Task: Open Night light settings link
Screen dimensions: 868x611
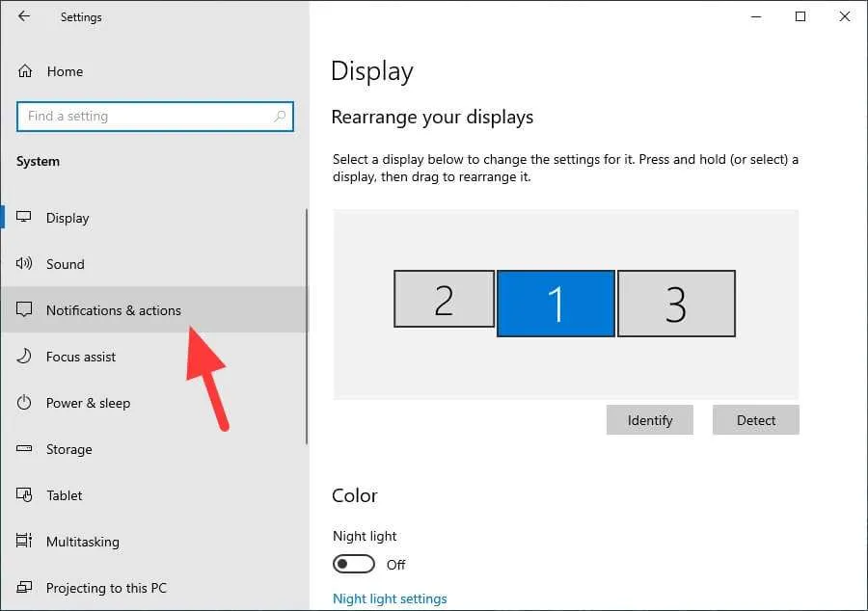Action: [x=390, y=598]
